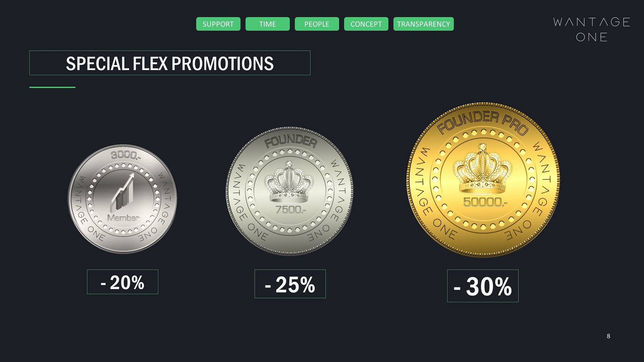
Task: Click the slide page number 8
Action: [x=608, y=336]
